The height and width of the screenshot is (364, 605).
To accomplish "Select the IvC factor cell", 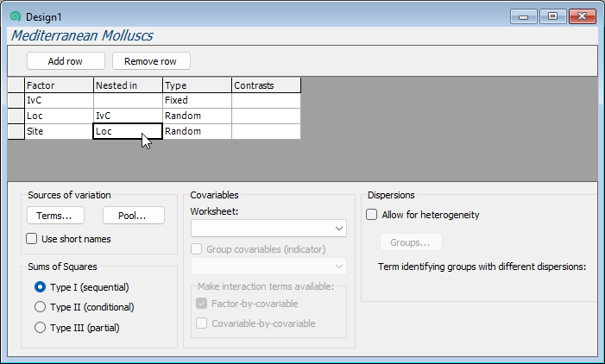I will click(x=59, y=101).
